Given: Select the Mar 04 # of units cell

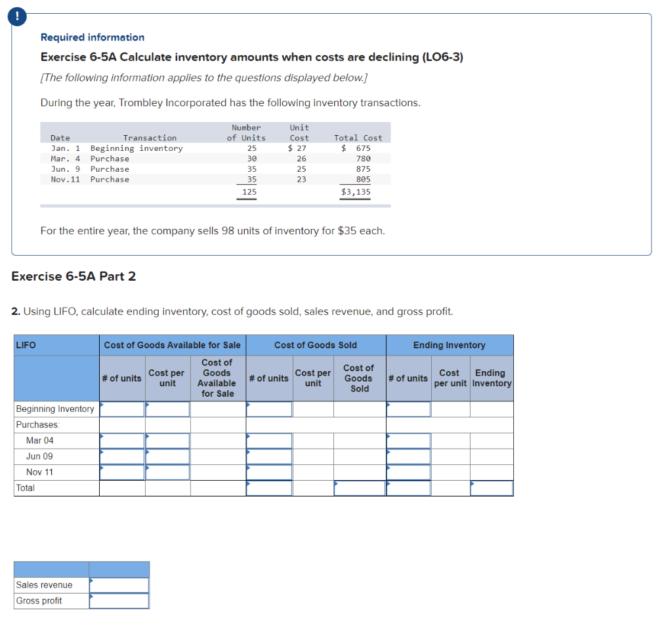Looking at the screenshot, I should (122, 440).
